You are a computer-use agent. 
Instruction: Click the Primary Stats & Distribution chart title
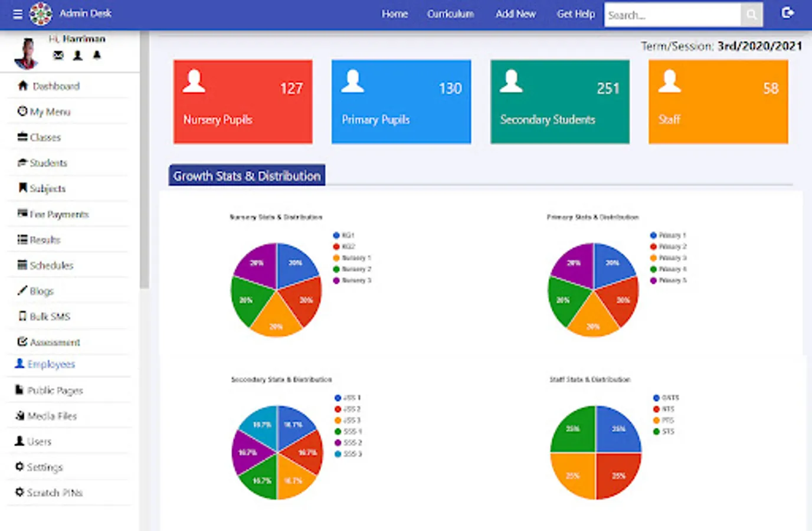click(592, 217)
